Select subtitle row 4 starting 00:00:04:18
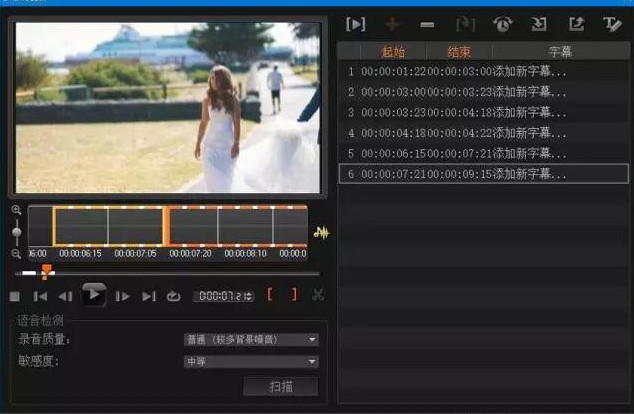The image size is (634, 414). 483,133
